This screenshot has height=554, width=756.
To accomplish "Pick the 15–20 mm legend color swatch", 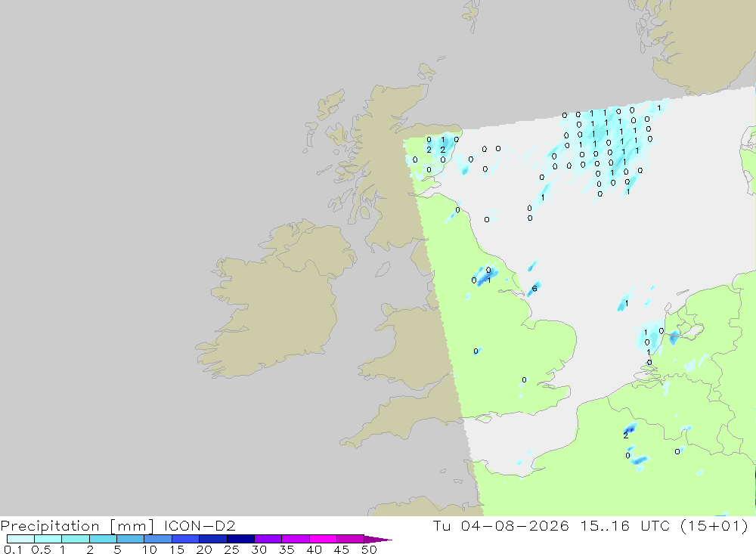I will [x=186, y=539].
